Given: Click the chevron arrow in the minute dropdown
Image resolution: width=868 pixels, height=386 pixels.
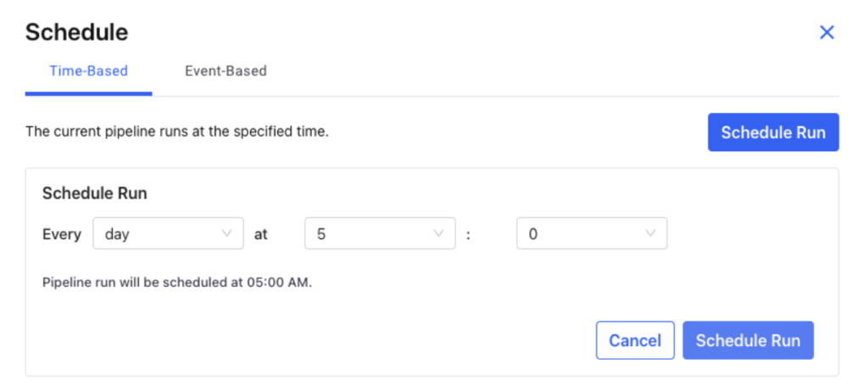Looking at the screenshot, I should coord(650,234).
